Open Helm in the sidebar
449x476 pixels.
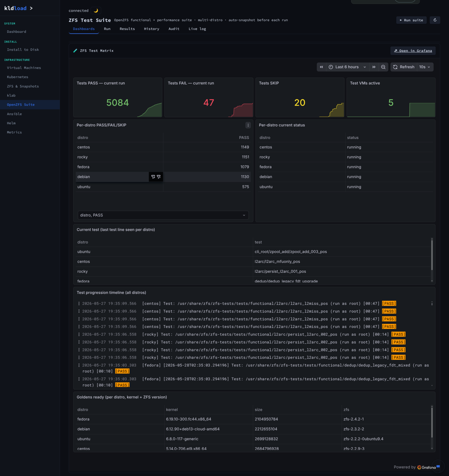(x=30, y=123)
